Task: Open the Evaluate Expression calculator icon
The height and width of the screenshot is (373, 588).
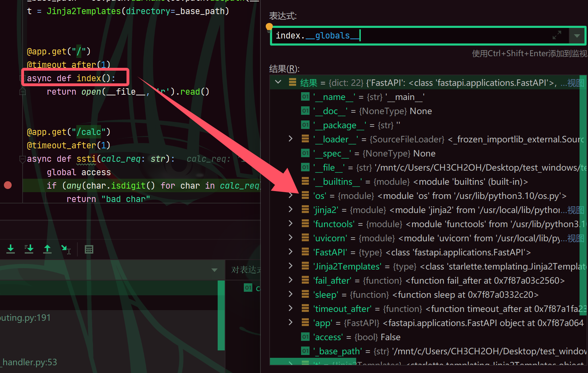Action: (89, 249)
